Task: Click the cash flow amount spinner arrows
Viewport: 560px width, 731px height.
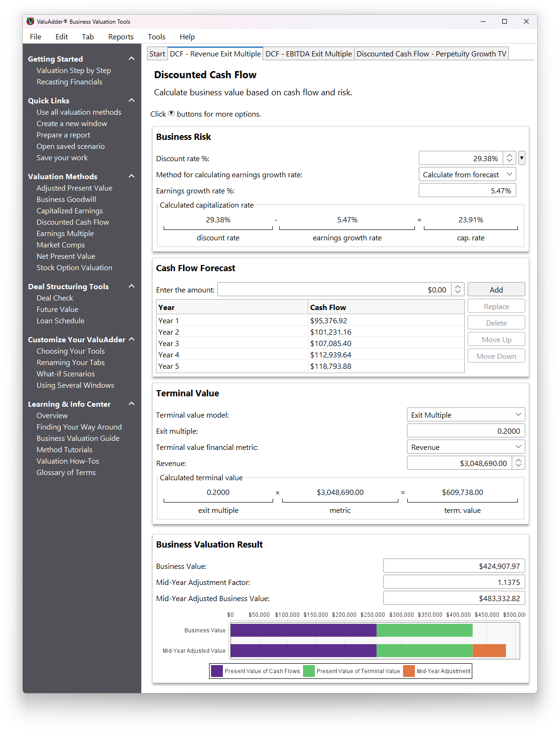Action: 458,290
